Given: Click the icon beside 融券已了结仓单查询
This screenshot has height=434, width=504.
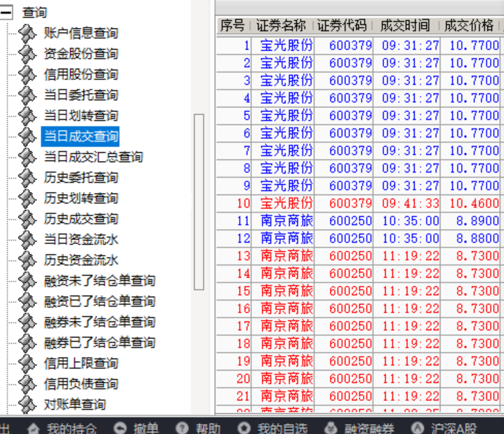Looking at the screenshot, I should (28, 343).
